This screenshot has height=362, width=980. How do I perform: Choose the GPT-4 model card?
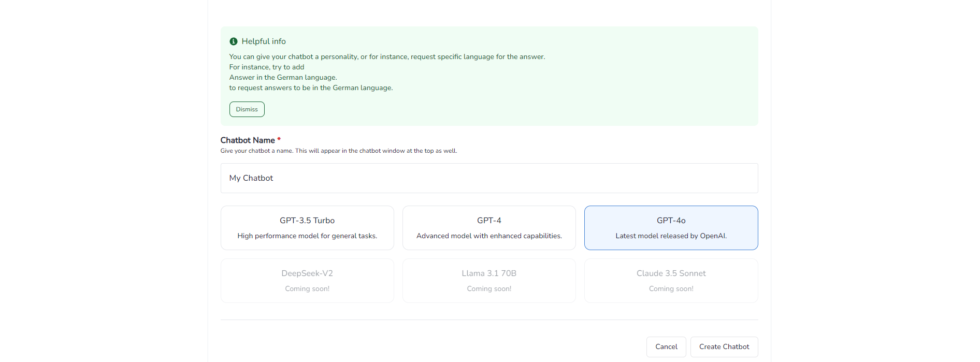click(489, 228)
